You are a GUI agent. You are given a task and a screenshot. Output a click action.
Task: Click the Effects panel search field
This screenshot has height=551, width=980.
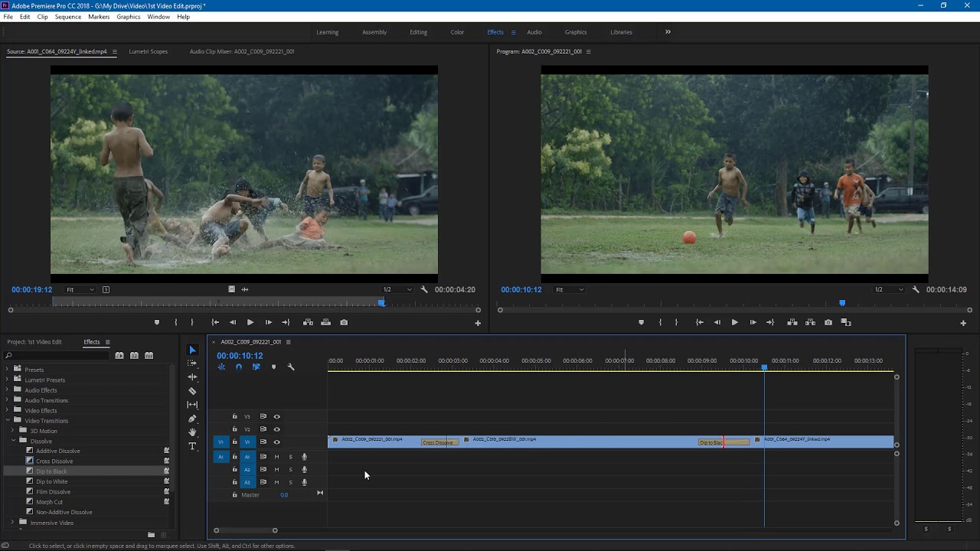click(58, 355)
